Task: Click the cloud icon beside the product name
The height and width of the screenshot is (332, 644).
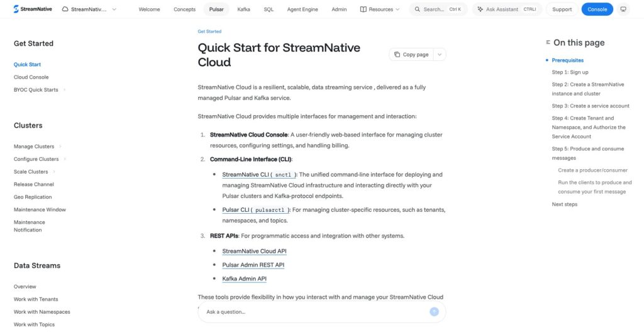Action: [65, 9]
